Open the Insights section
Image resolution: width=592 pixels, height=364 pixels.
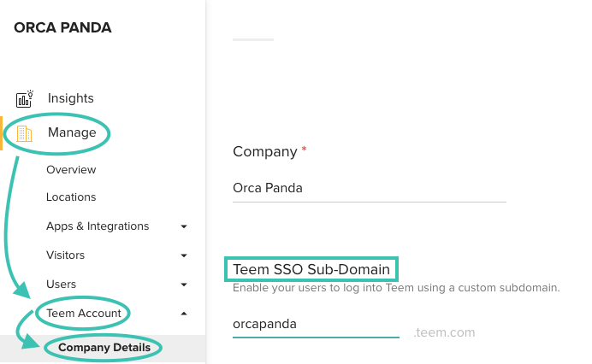[x=71, y=98]
